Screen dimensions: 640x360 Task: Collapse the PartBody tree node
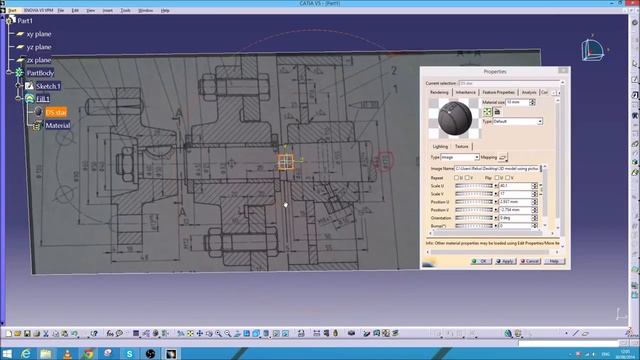point(9,73)
